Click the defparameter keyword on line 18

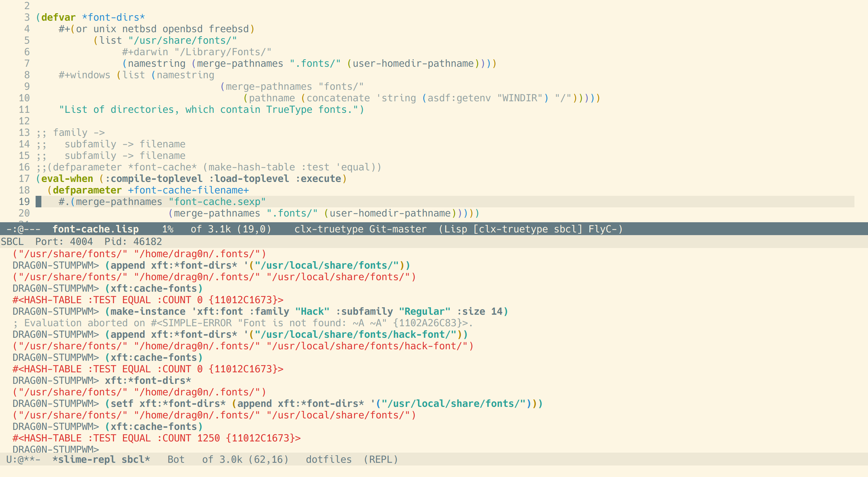(87, 190)
